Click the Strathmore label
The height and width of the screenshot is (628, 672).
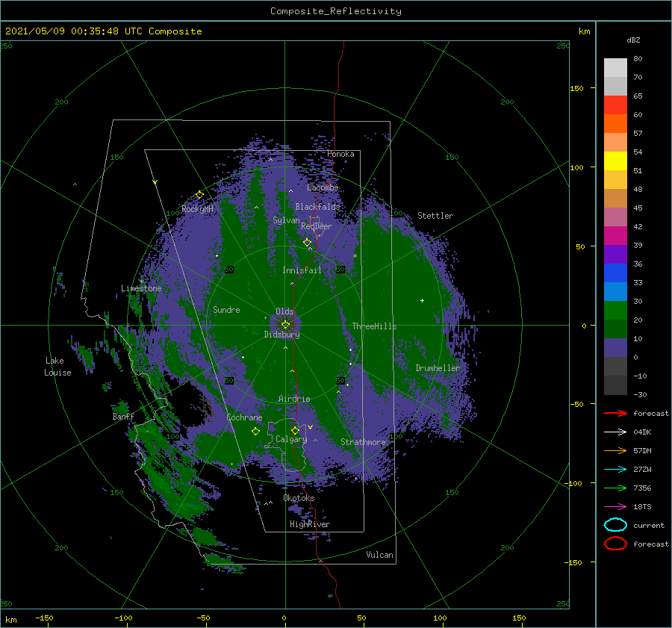(x=363, y=442)
